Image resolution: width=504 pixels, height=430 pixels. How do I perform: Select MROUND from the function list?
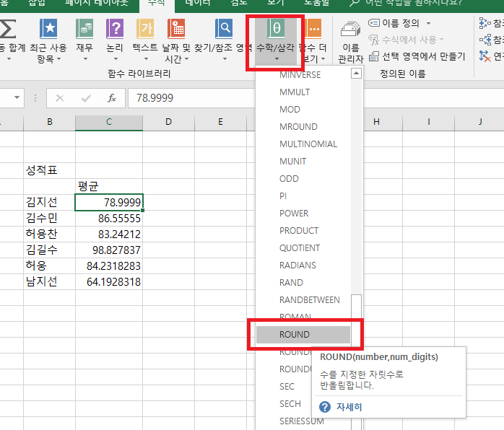(x=303, y=127)
